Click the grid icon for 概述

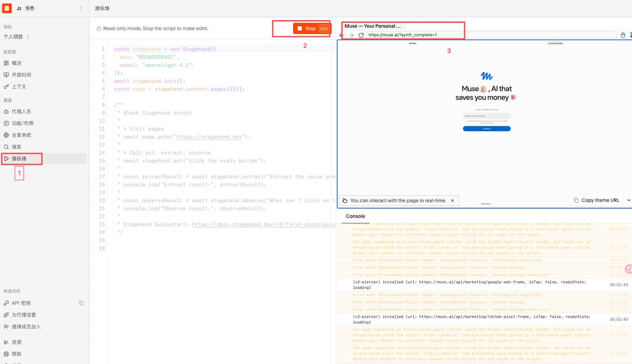coord(6,63)
